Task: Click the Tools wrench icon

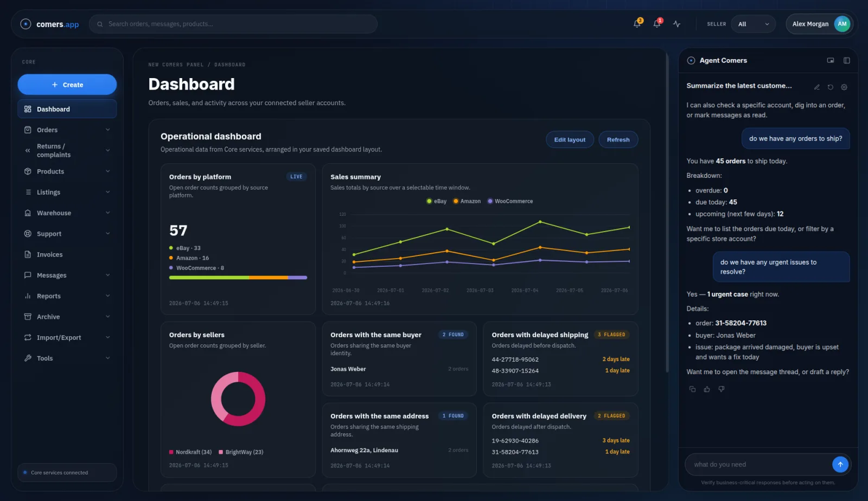Action: [28, 358]
